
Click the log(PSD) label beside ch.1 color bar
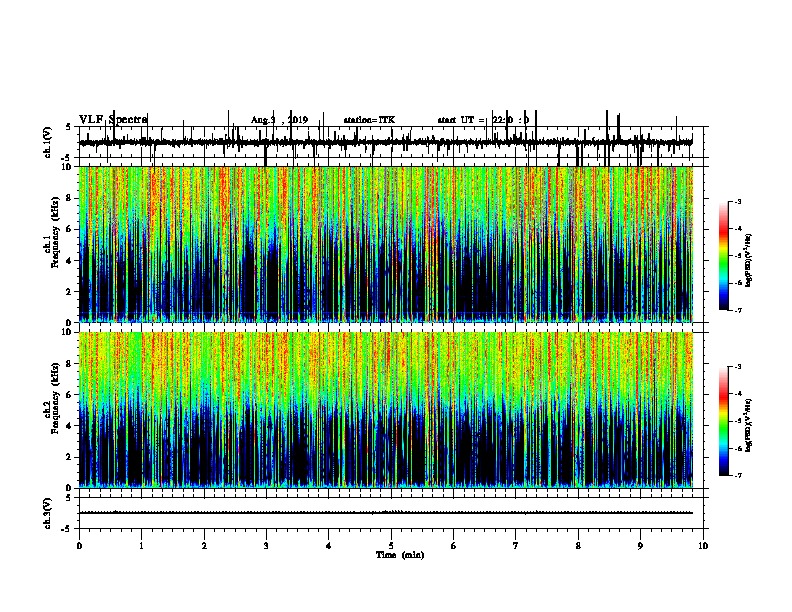pyautogui.click(x=749, y=260)
